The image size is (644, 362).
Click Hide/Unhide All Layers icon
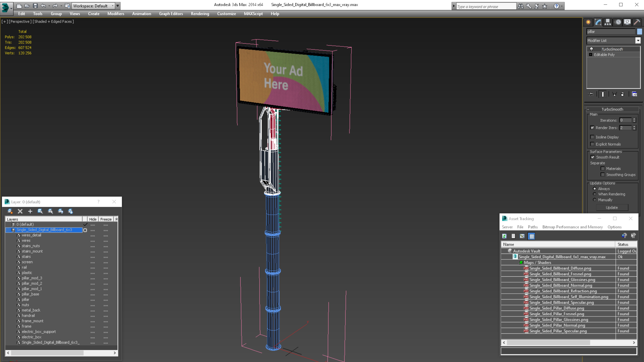61,211
